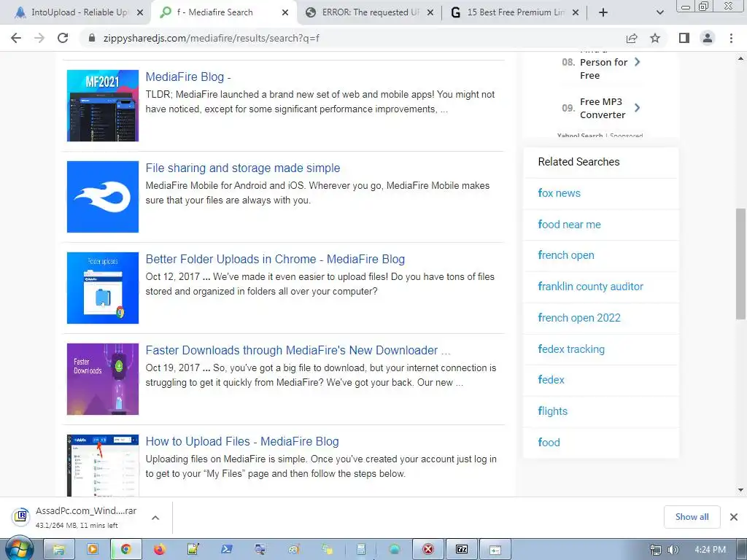Screen dimensions: 747x560
Task: Click the chevron beside Person for Free
Action: coord(638,62)
